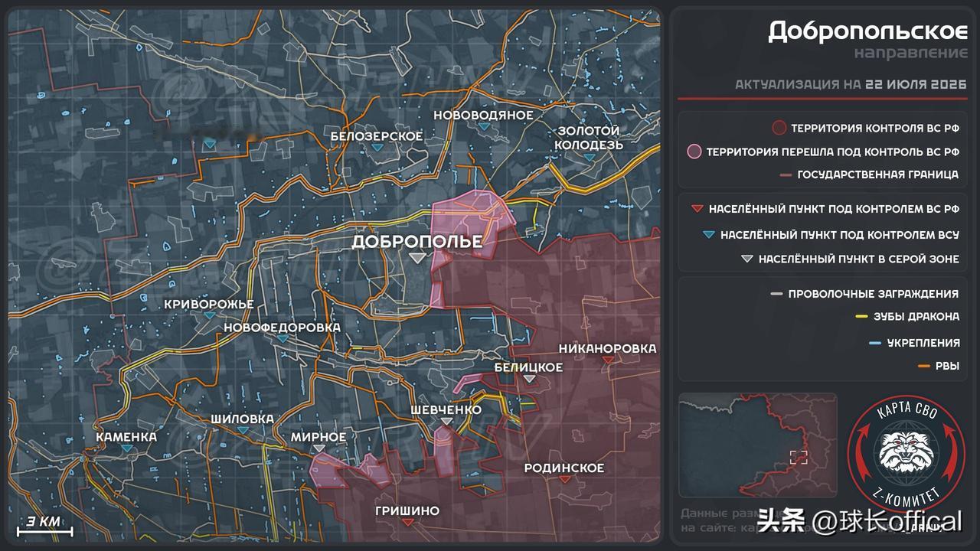
Task: Click the Золотой Колодезь label
Action: click(589, 138)
